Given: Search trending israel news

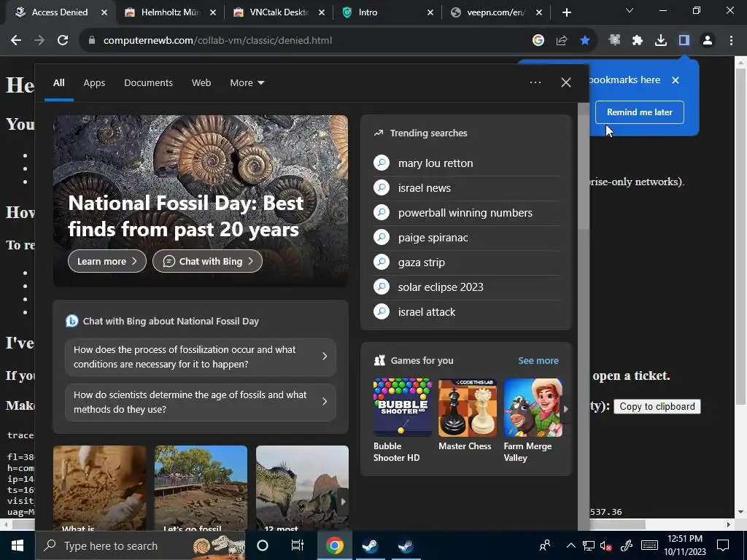Looking at the screenshot, I should 466,188.
